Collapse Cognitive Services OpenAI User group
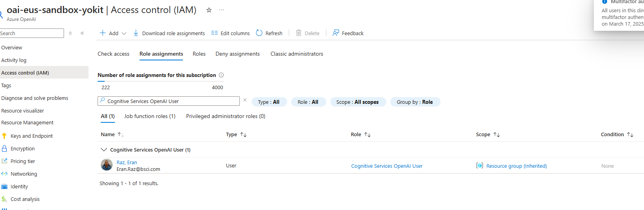 click(104, 150)
